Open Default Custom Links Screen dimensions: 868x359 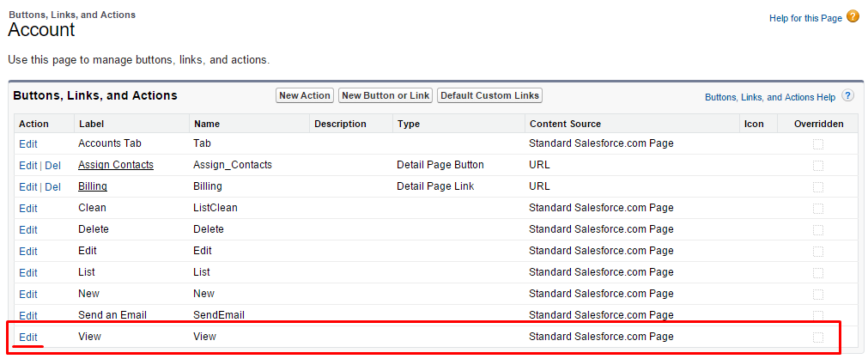(x=489, y=96)
